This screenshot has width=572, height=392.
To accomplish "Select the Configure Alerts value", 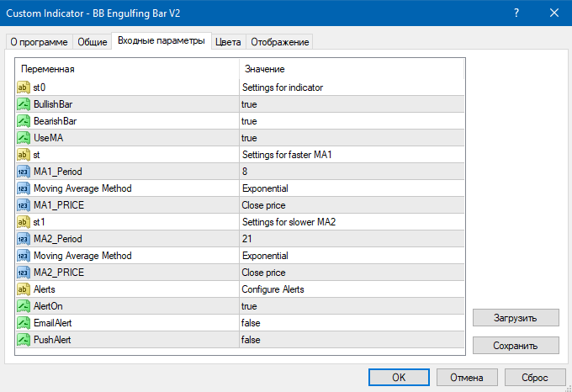I will tap(273, 289).
